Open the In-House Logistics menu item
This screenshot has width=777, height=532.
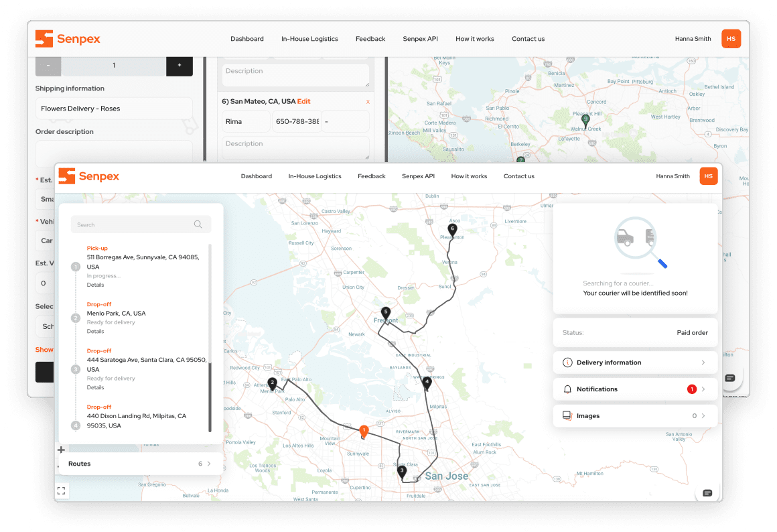click(315, 176)
